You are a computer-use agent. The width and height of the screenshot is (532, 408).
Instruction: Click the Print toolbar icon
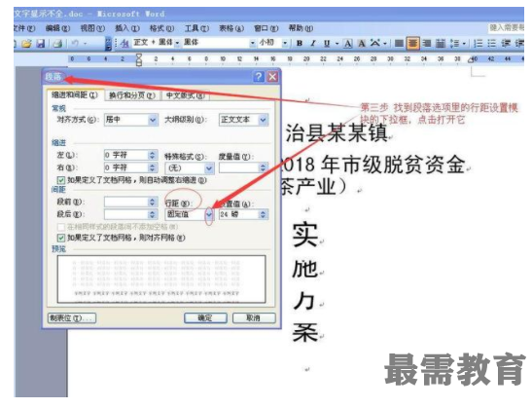click(57, 44)
